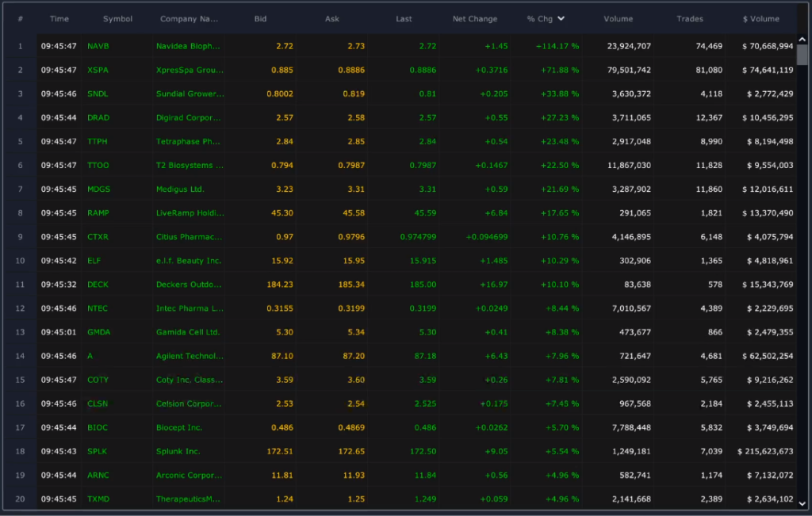Click the Net Change column header
Viewport: 812px width, 516px height.
click(x=475, y=19)
